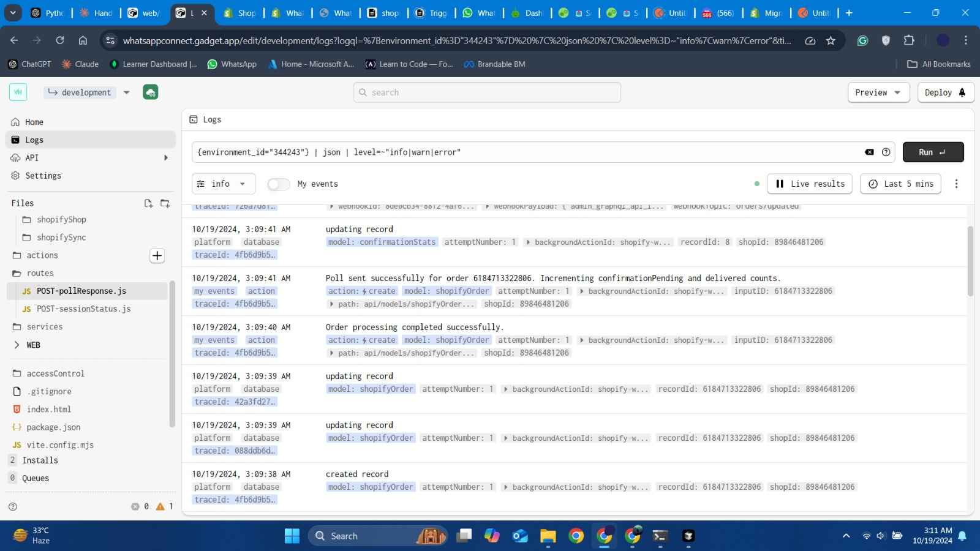
Task: Open File Explorer from the taskbar
Action: coord(548,536)
